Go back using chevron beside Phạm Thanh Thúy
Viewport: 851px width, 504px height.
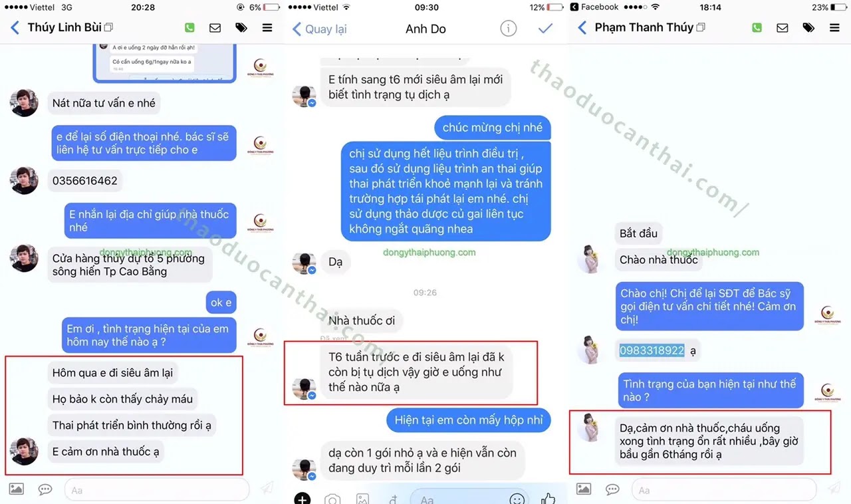point(582,28)
